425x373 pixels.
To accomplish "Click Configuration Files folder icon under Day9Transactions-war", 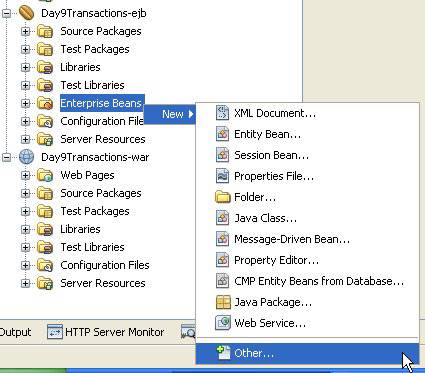I will point(45,265).
